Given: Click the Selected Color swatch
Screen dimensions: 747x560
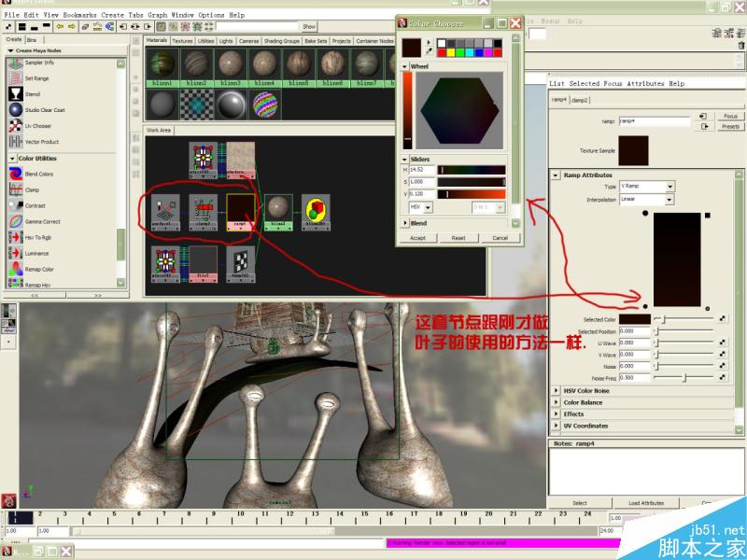Looking at the screenshot, I should tap(635, 319).
